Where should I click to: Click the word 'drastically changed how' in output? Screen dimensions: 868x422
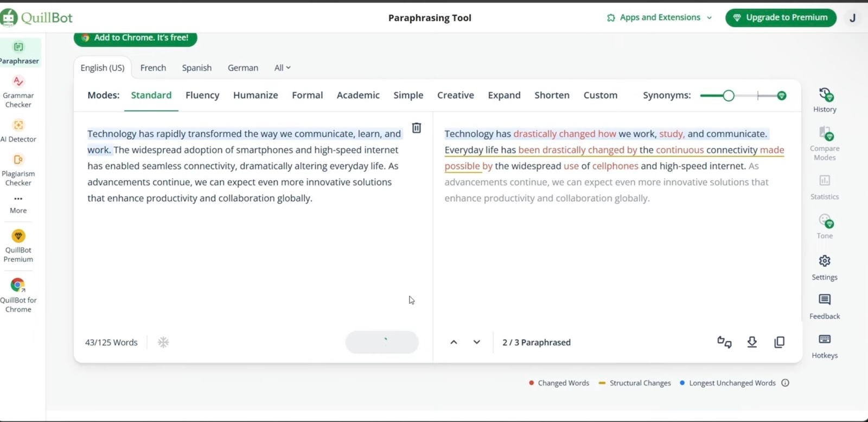(x=565, y=134)
